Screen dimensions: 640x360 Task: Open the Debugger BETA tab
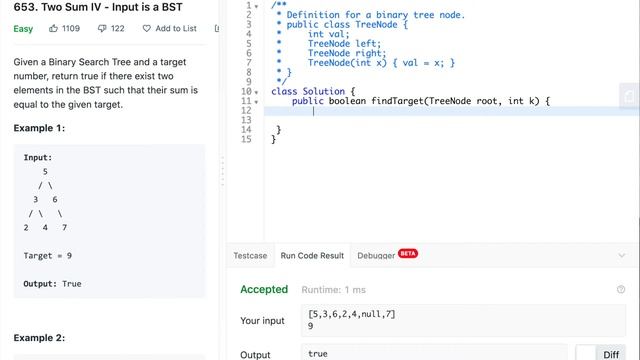tap(387, 256)
